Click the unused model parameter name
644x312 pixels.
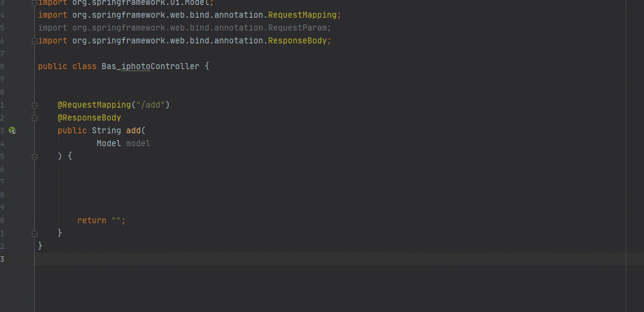(138, 143)
